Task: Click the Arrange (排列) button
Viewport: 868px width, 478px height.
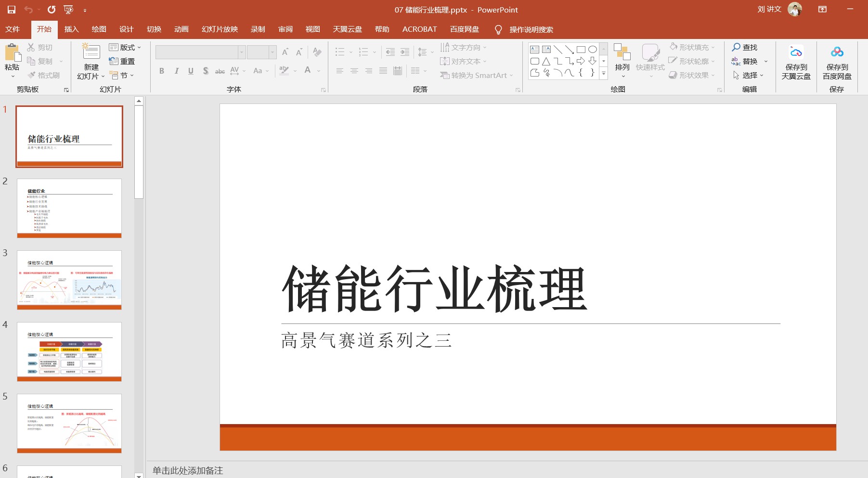Action: coord(622,61)
